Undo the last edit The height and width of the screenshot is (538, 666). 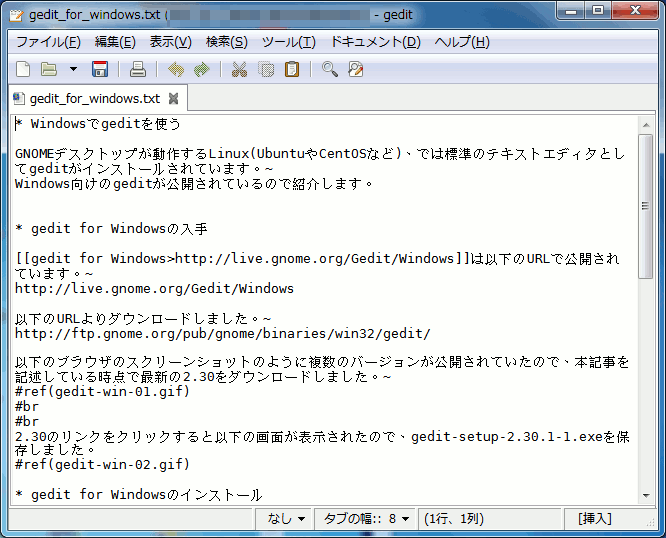[176, 69]
